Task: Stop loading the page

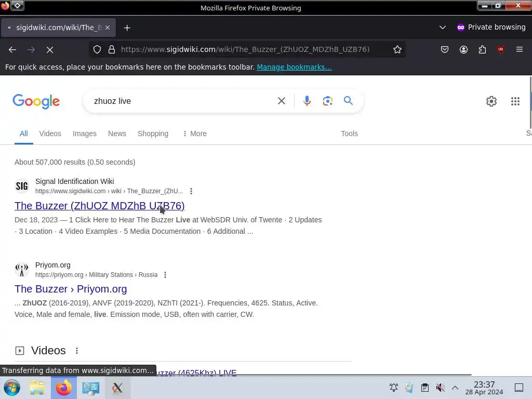Action: coord(50,50)
